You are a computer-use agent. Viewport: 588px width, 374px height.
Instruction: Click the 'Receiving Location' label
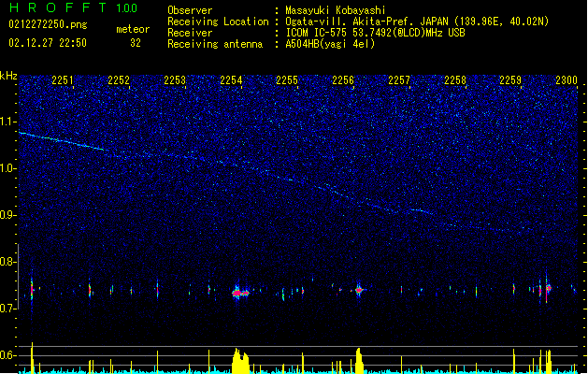tap(218, 22)
